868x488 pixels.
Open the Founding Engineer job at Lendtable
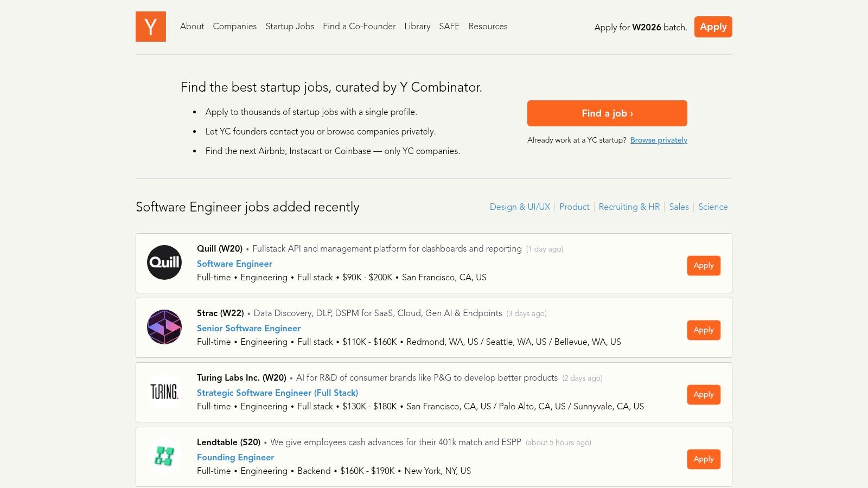[x=235, y=458]
